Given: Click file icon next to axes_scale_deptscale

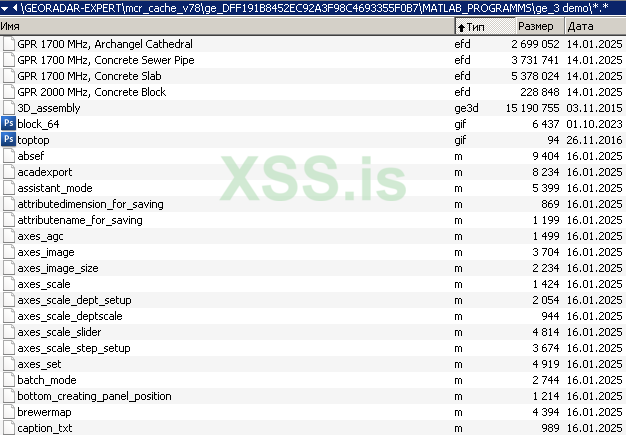Looking at the screenshot, I should tap(8, 316).
